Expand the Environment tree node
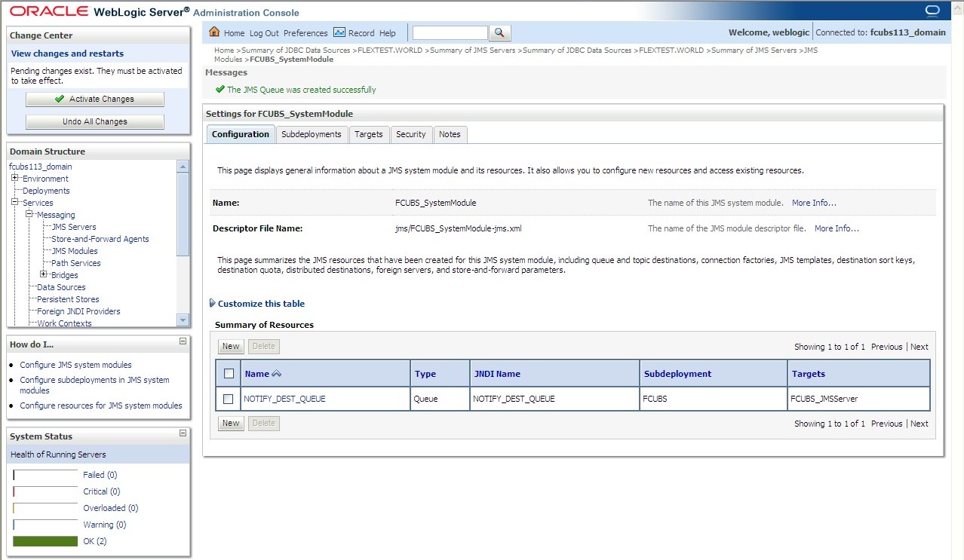Image resolution: width=964 pixels, height=560 pixels. 14,179
